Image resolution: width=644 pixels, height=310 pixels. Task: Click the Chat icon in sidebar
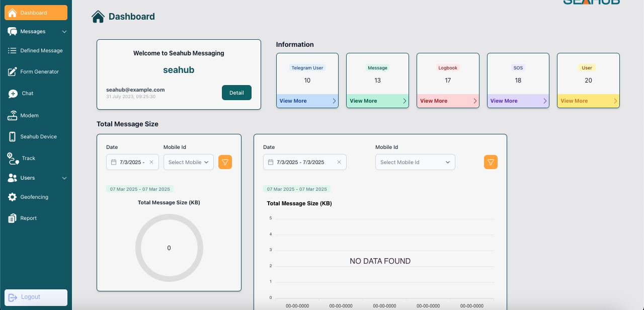pos(13,94)
